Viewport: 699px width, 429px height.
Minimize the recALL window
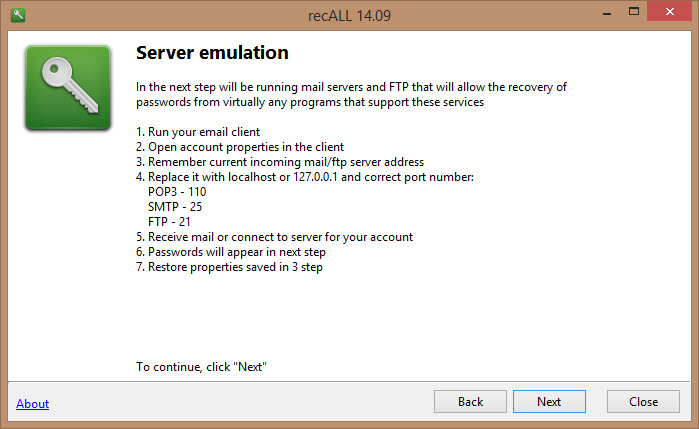(607, 13)
